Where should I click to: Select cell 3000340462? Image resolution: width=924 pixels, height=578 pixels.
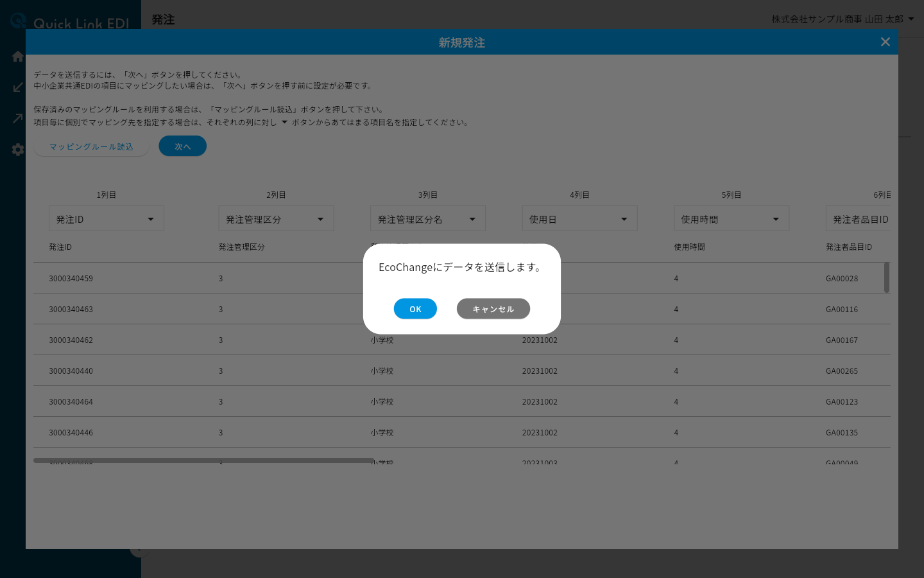(x=71, y=340)
